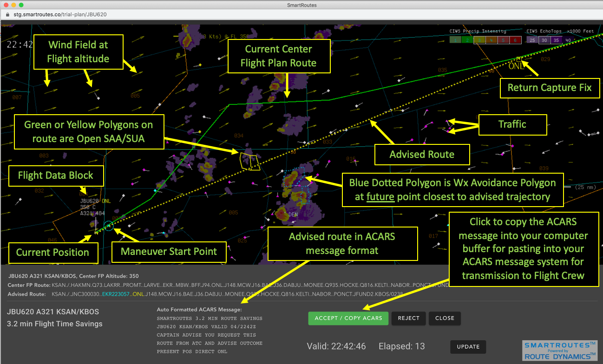
Task: Click the CLOSE button in the advisory panel
Action: pos(445,318)
